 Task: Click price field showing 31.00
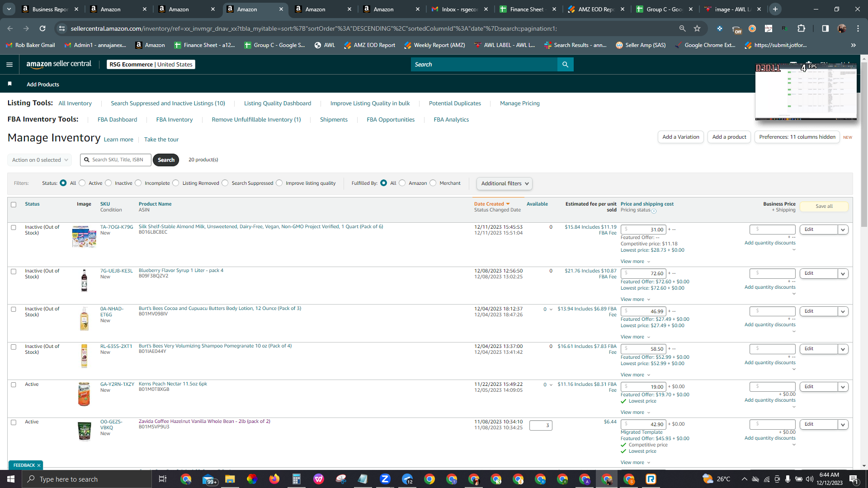[x=643, y=230]
